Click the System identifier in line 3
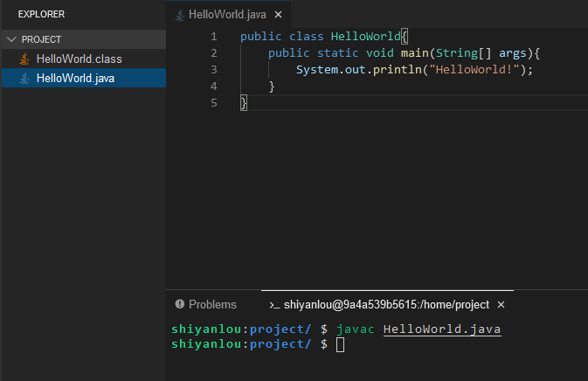Image resolution: width=588 pixels, height=381 pixels. (317, 70)
